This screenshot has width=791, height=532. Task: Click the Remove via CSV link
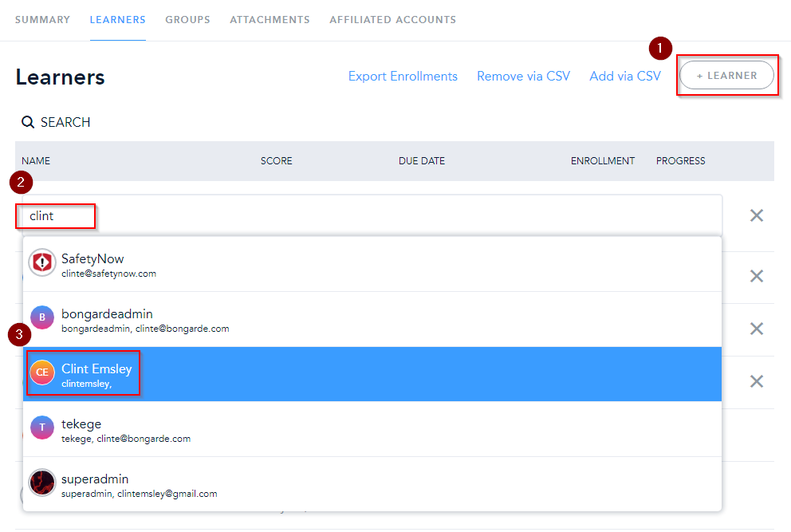[523, 77]
